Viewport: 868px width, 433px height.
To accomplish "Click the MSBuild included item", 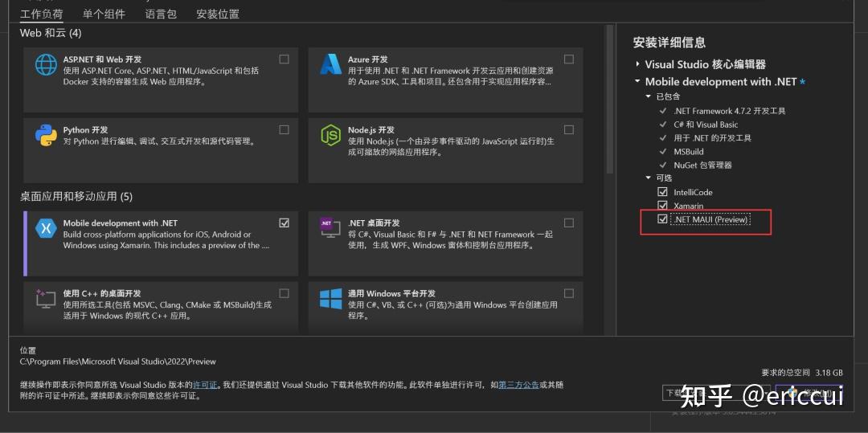I will coord(689,152).
